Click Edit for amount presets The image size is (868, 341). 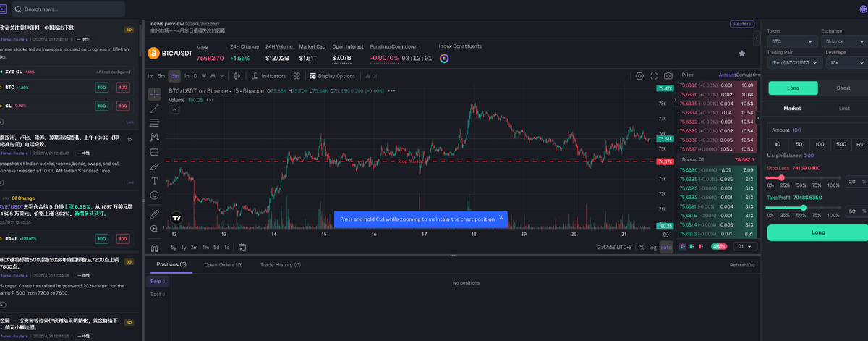click(x=860, y=144)
